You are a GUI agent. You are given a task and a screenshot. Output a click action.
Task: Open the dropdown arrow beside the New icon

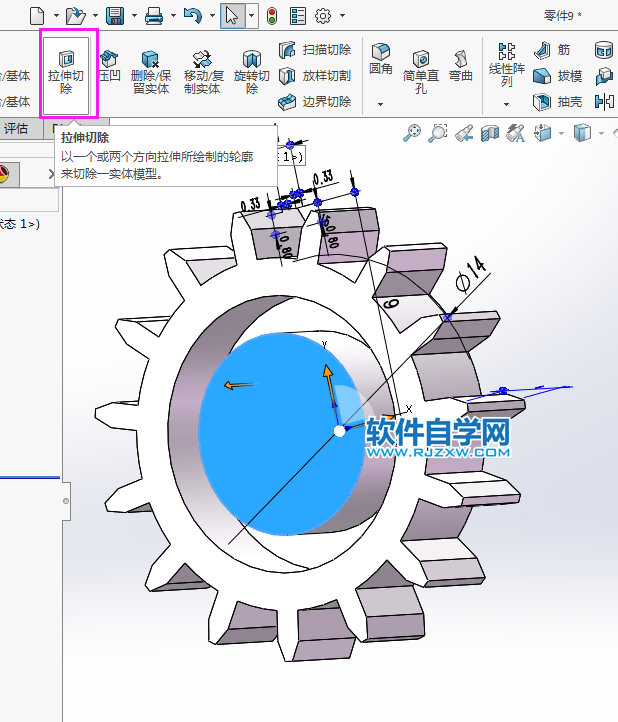56,16
